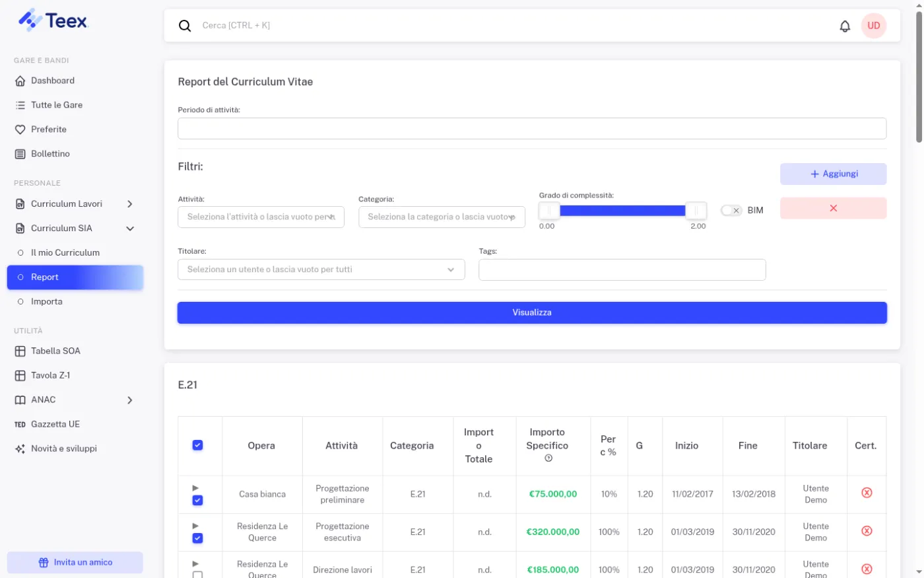924x578 pixels.
Task: Click the left complexity slider handle
Action: tap(549, 211)
